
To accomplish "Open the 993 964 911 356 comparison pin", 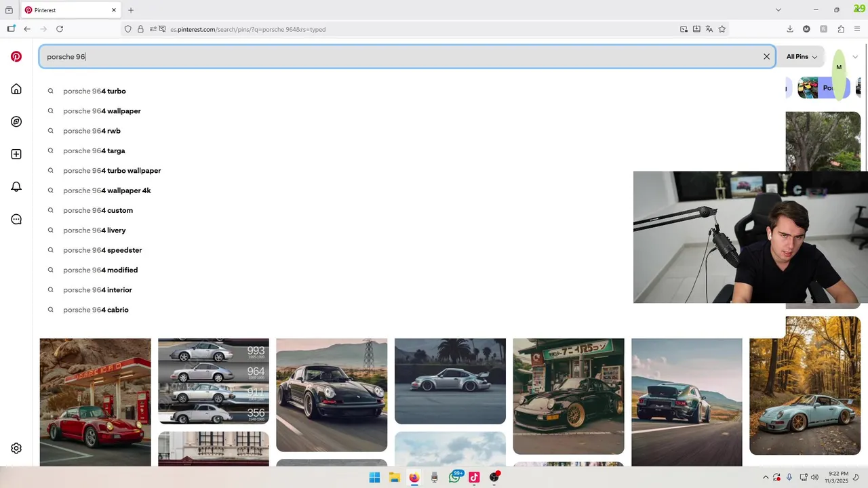I will tap(213, 381).
